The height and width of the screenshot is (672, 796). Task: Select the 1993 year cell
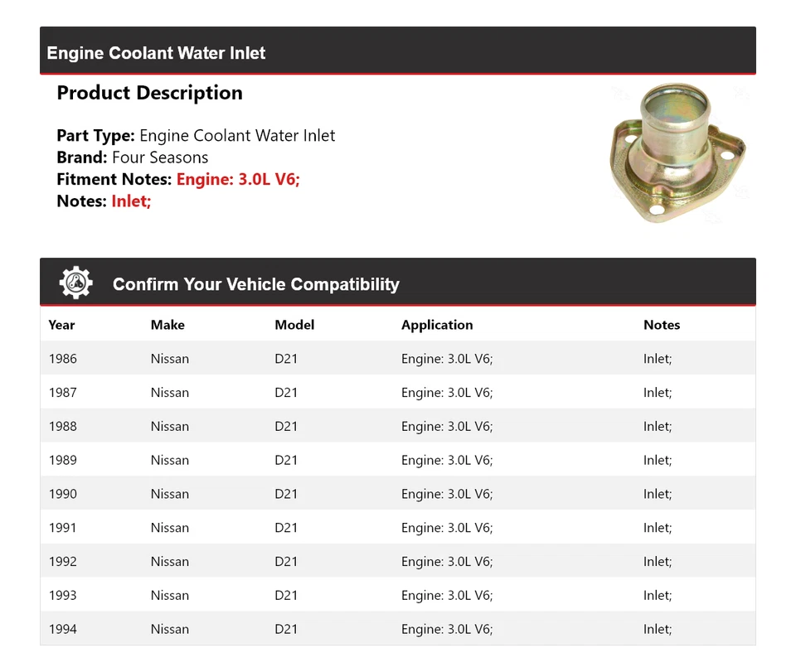pos(63,595)
